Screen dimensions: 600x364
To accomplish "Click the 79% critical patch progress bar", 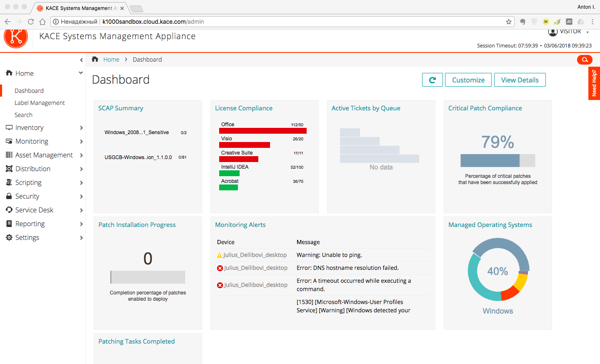I will tap(497, 160).
